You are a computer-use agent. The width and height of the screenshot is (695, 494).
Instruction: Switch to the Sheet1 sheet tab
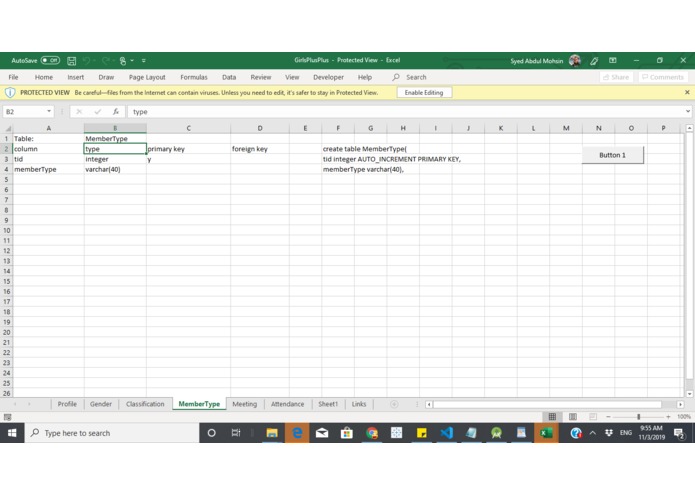click(x=328, y=404)
